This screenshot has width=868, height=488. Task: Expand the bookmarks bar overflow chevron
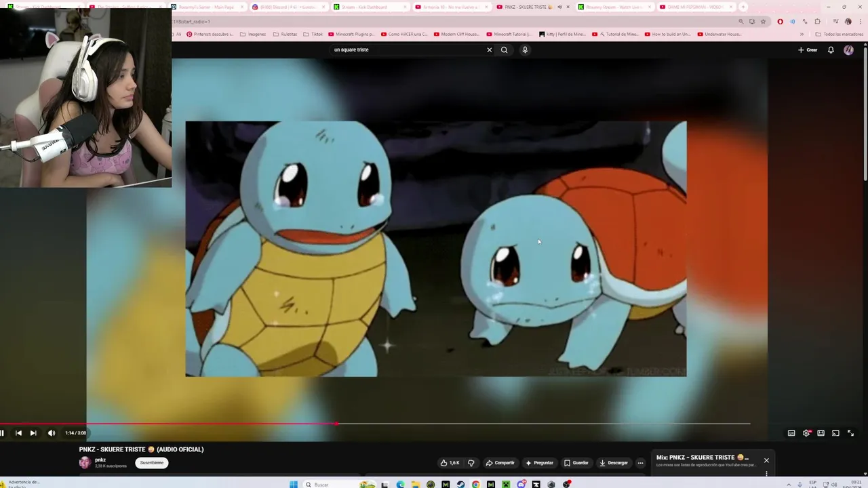(x=802, y=34)
